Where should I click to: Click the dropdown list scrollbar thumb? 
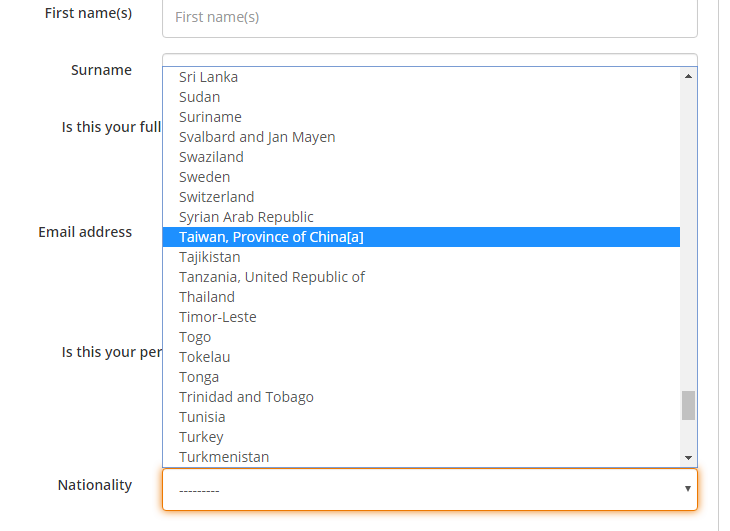tap(688, 405)
